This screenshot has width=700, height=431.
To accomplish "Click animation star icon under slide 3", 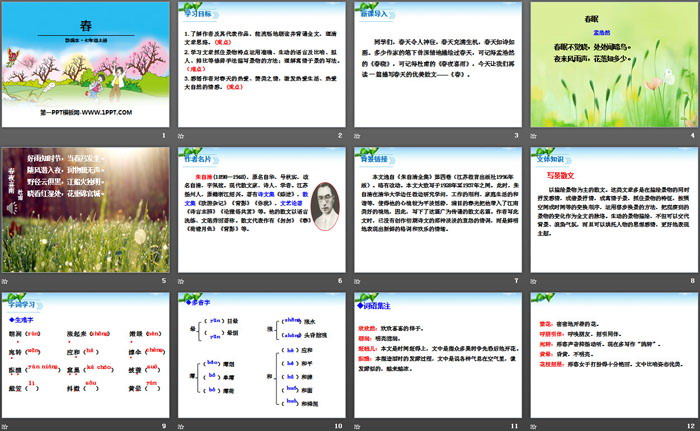I will click(357, 136).
